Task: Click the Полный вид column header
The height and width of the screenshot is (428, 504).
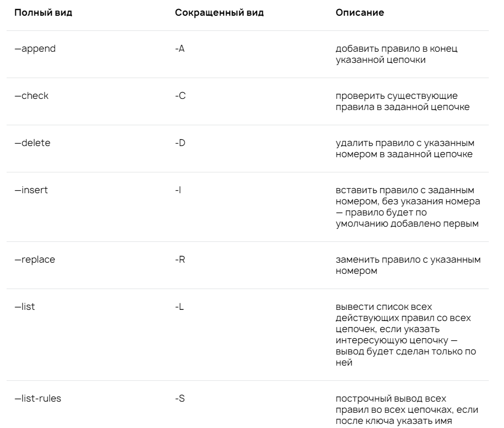Action: click(44, 13)
